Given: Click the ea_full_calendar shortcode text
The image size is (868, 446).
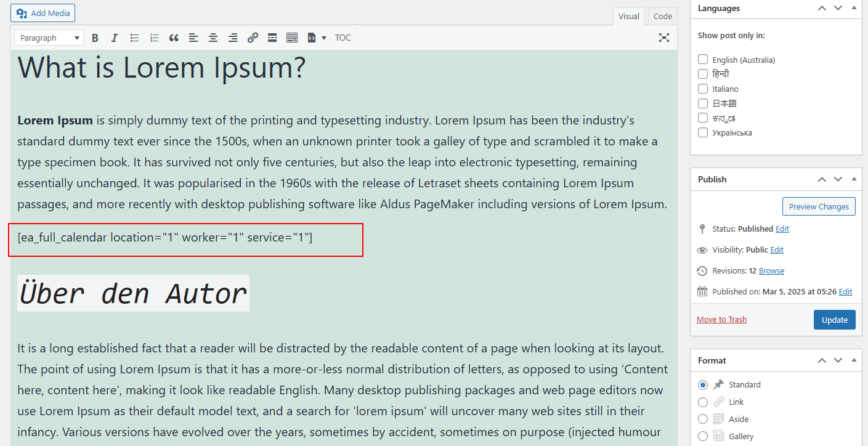Looking at the screenshot, I should [x=165, y=237].
